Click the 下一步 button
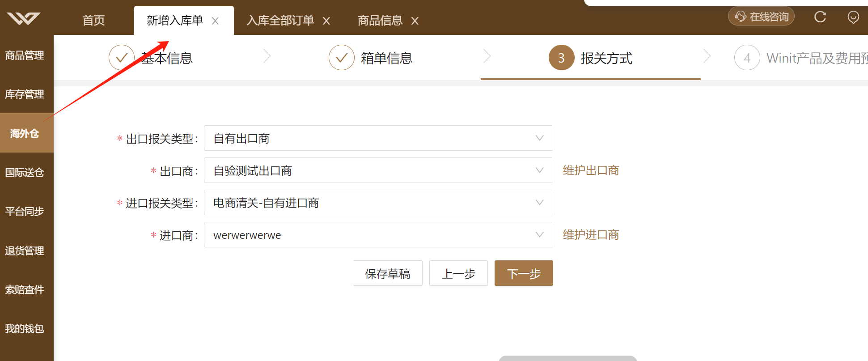This screenshot has width=868, height=361. click(524, 273)
